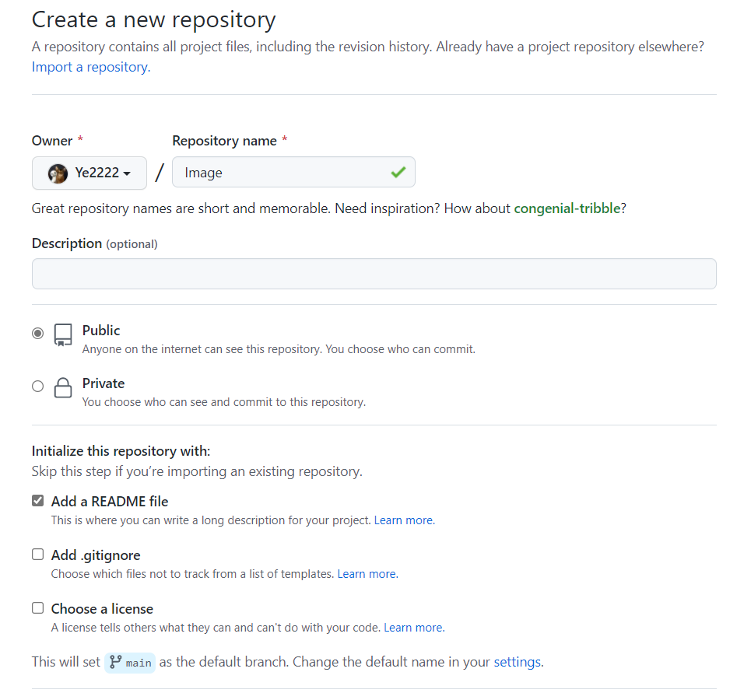Click the public repository book icon
Screen dimensions: 751x700
63,335
